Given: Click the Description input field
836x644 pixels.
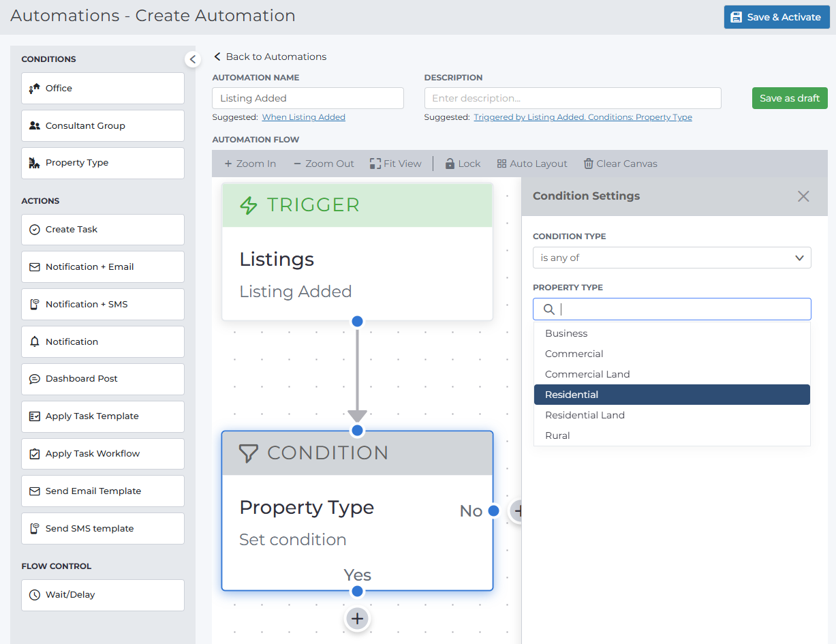Looking at the screenshot, I should point(572,98).
